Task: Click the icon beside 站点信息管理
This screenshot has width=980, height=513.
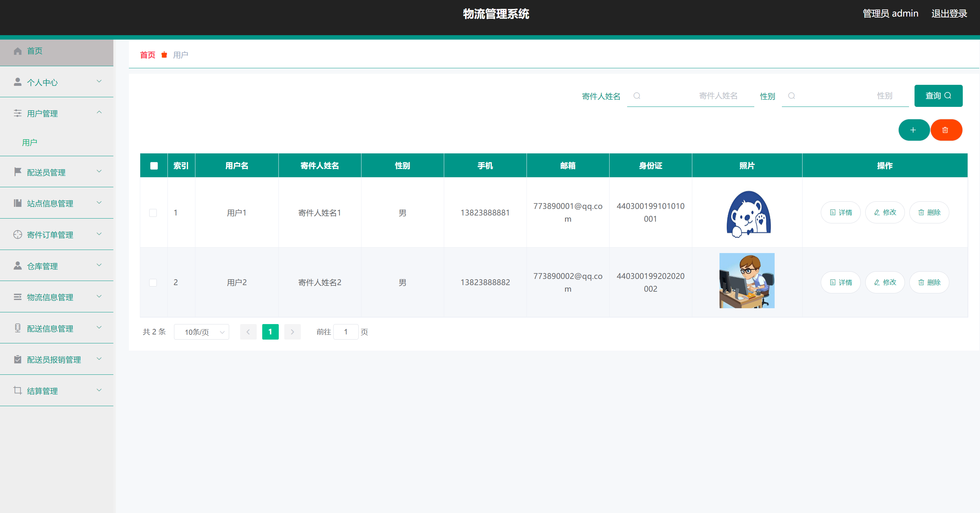Action: (x=18, y=203)
